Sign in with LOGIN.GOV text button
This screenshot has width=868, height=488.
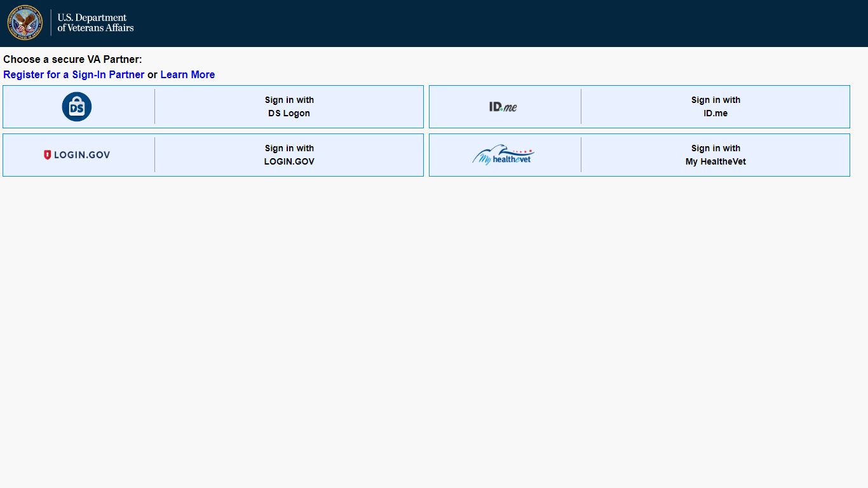pyautogui.click(x=289, y=155)
